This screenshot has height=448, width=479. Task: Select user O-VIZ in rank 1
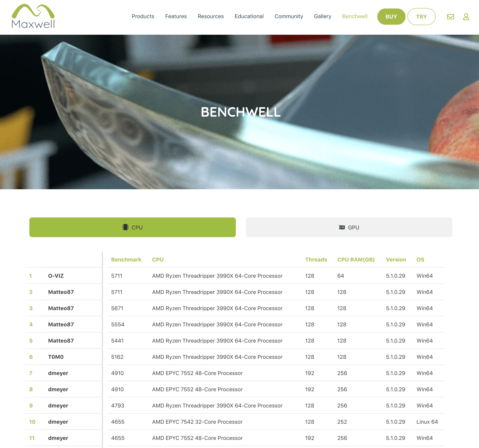click(56, 276)
